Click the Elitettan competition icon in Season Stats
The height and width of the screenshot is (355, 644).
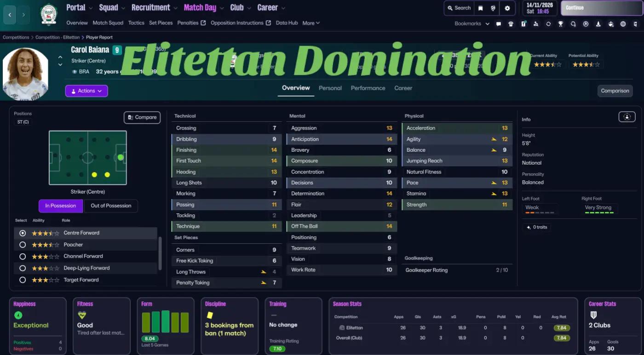[342, 328]
